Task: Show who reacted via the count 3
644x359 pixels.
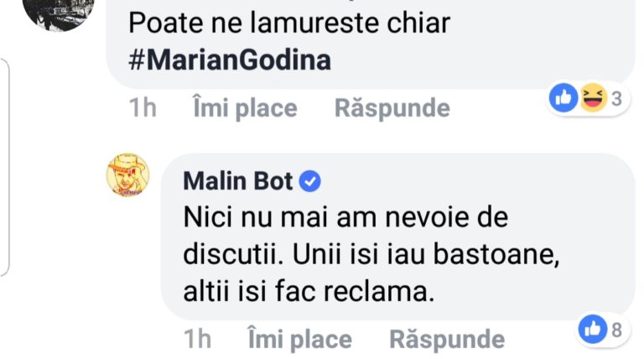Action: pos(615,99)
